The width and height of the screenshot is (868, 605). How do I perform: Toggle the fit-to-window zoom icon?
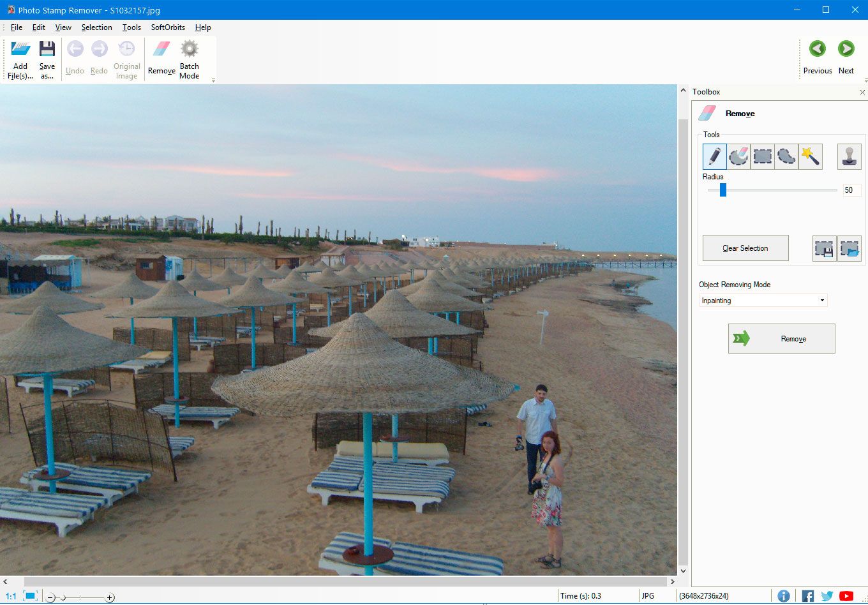tap(30, 596)
